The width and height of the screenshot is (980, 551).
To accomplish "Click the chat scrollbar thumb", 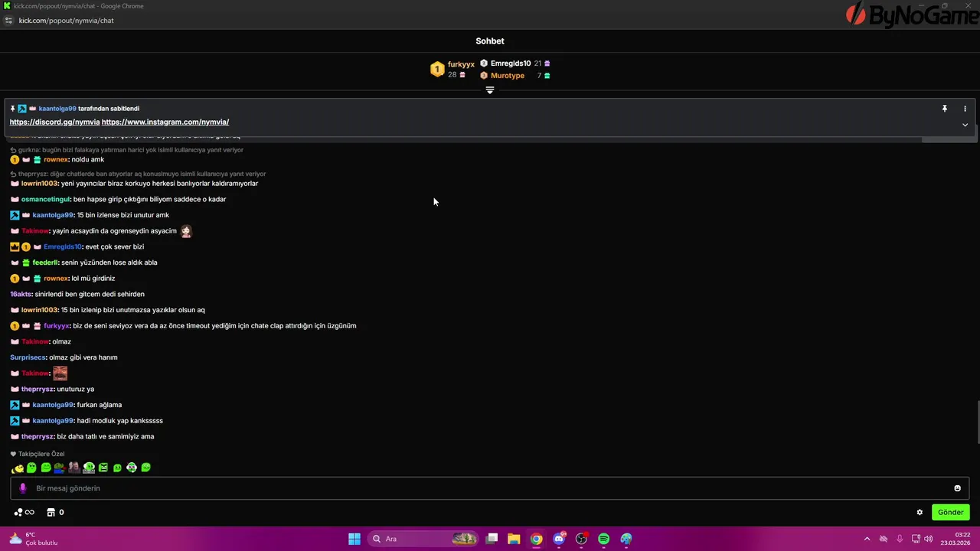I will (x=977, y=421).
